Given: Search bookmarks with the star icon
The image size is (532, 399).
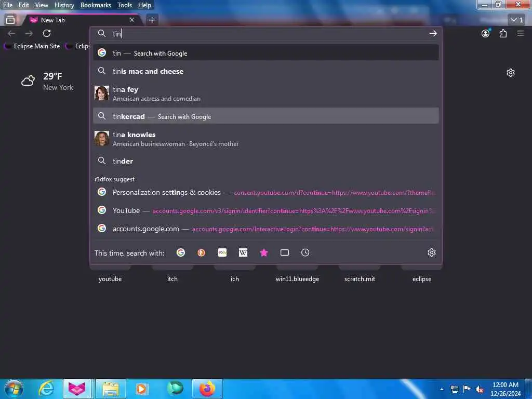Looking at the screenshot, I should (x=264, y=252).
